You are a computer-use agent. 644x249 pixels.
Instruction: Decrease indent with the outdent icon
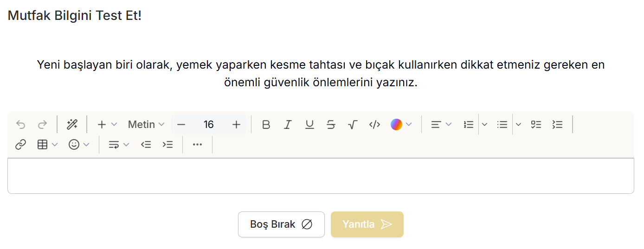tap(146, 145)
